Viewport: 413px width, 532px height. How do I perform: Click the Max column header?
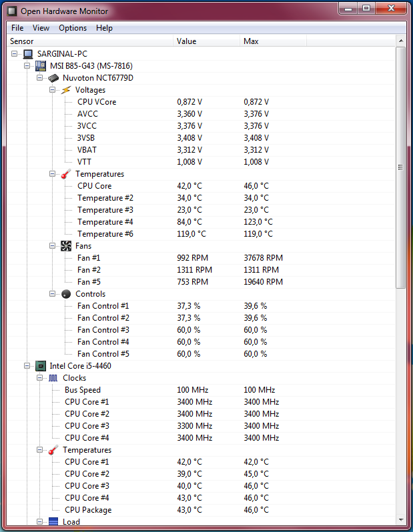(x=273, y=41)
